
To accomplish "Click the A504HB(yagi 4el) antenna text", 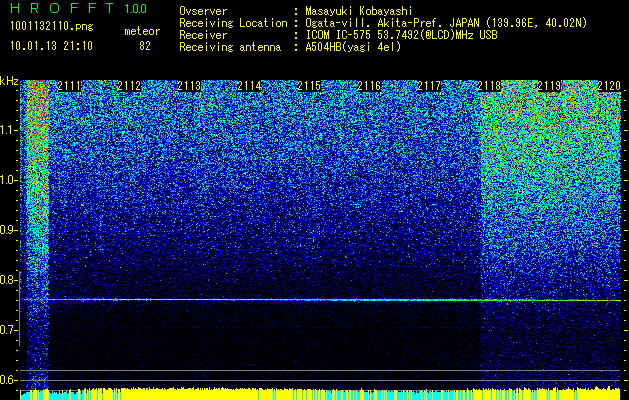I will point(353,47).
